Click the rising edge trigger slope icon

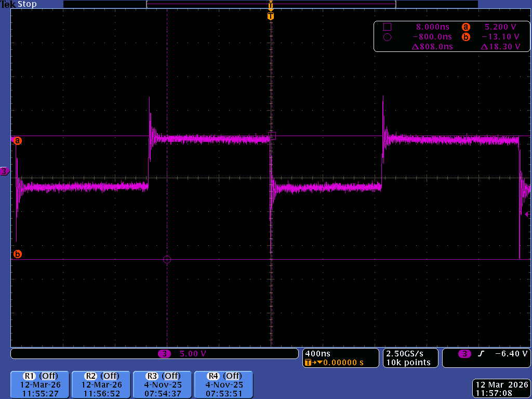point(481,353)
